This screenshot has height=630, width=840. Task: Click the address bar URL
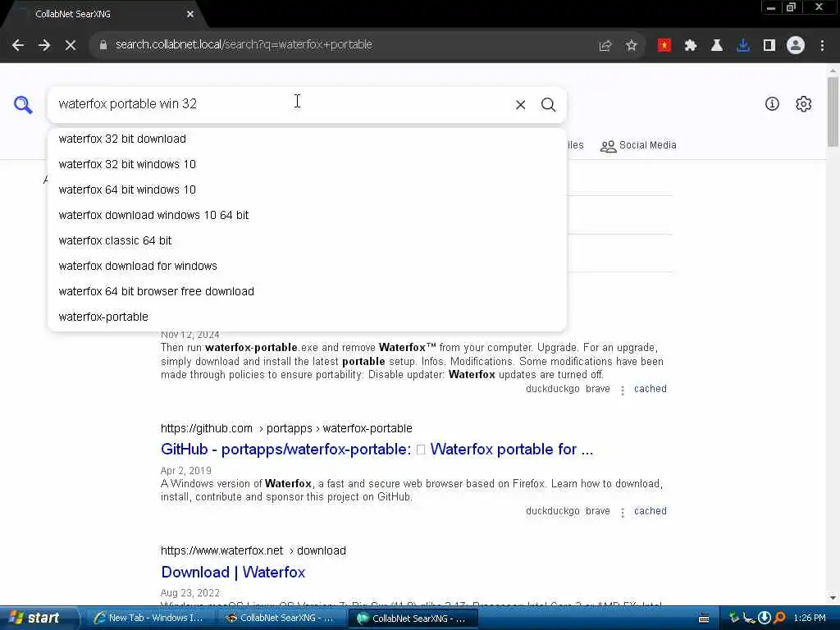(244, 44)
